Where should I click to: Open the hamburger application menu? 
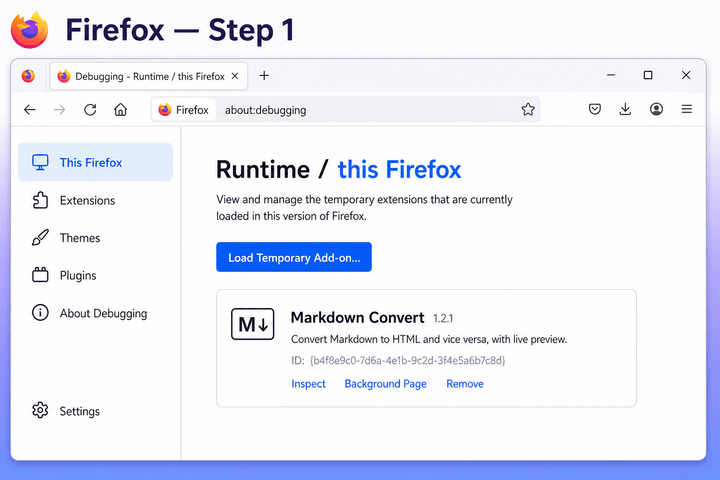coord(686,109)
